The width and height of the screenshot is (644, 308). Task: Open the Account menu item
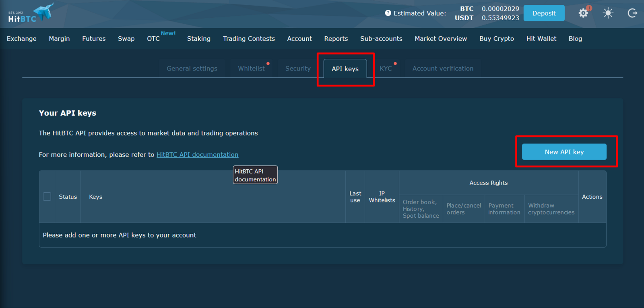tap(299, 39)
